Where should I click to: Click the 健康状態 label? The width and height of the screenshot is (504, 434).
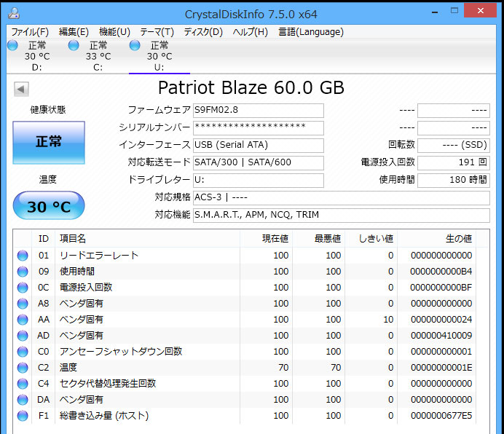48,110
